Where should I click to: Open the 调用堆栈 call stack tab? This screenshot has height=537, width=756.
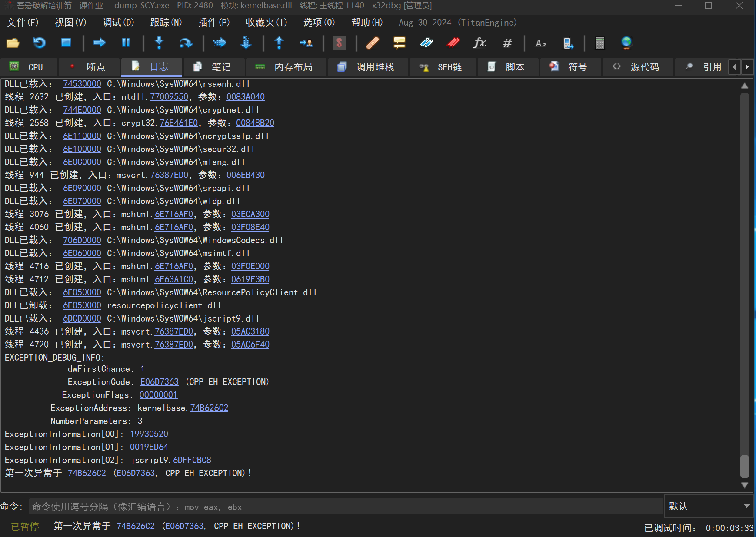[x=368, y=67]
